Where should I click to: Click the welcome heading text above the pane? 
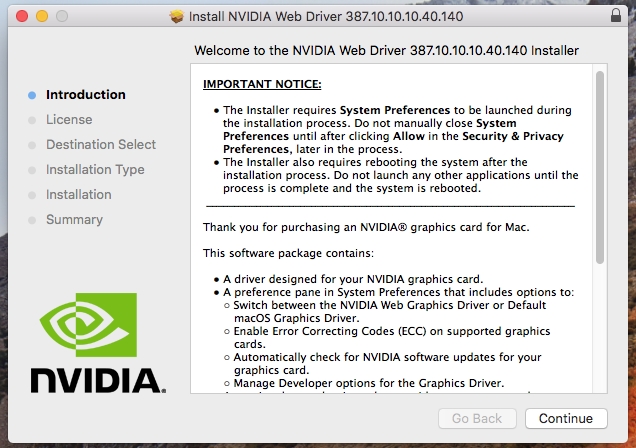(387, 50)
